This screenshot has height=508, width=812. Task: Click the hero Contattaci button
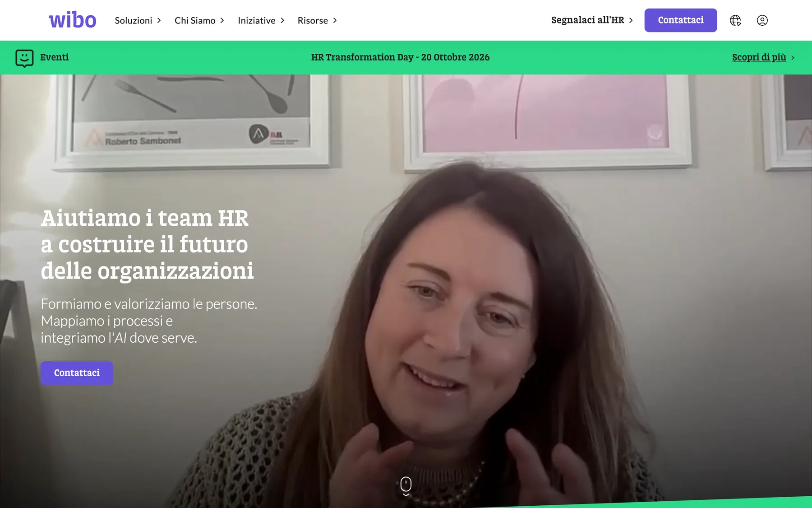[77, 373]
